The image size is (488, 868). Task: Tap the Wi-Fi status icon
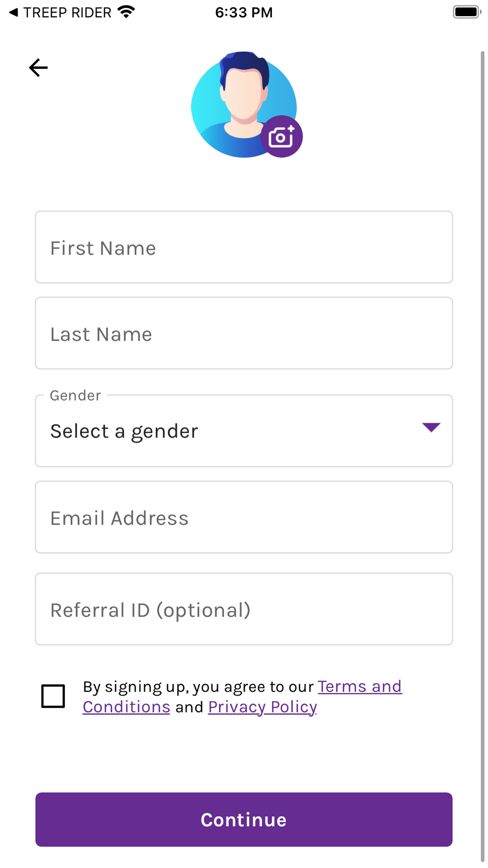[126, 12]
